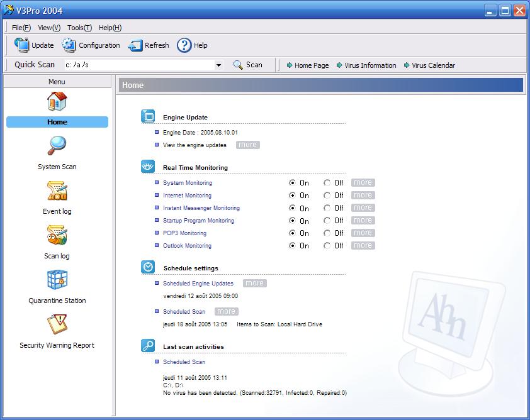Click more beside Scheduled Engine Updates
This screenshot has width=530, height=420.
pos(255,283)
